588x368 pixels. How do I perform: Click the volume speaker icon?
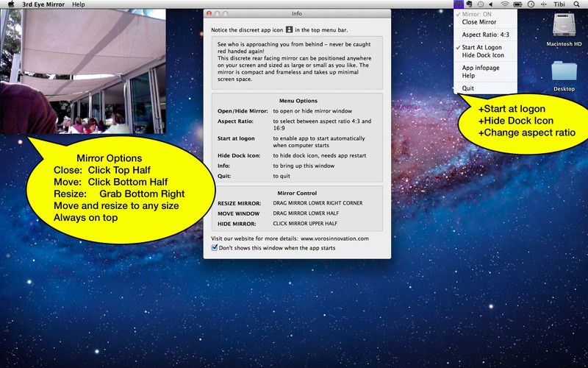point(491,4)
